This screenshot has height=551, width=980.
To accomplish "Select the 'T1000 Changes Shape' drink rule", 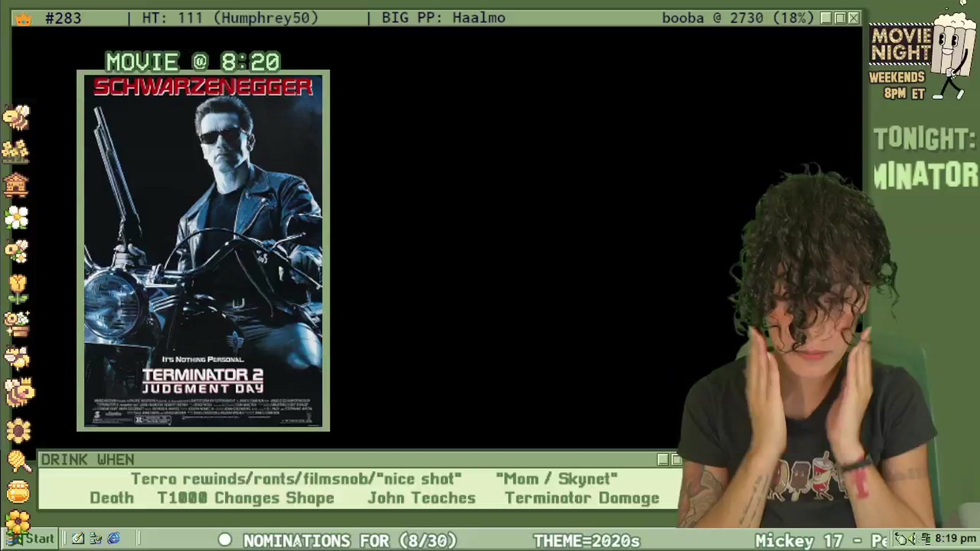I will pos(246,498).
